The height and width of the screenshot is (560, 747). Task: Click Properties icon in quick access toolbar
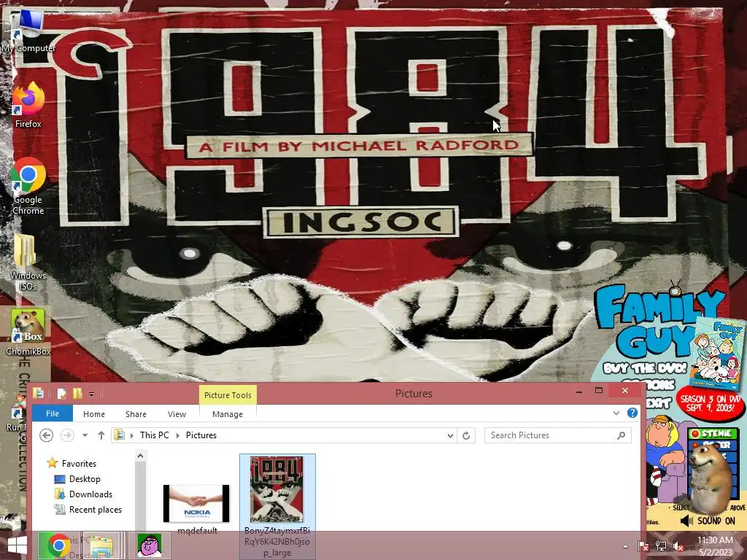tap(61, 394)
